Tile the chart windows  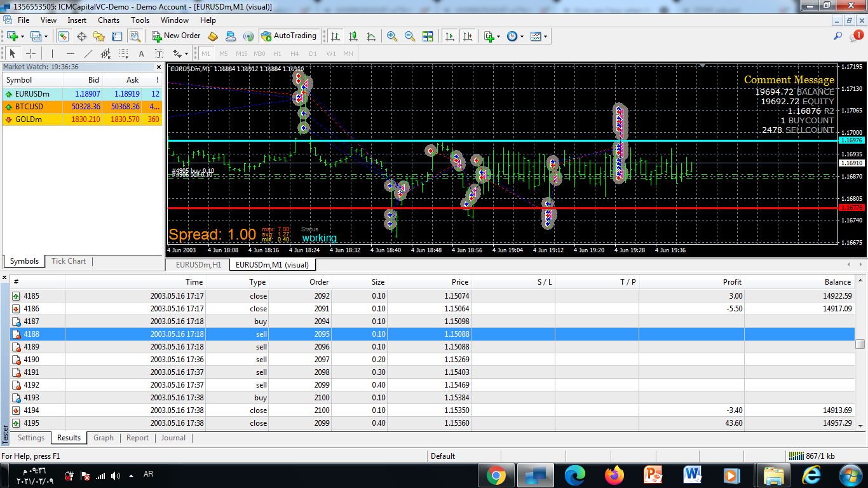(428, 36)
